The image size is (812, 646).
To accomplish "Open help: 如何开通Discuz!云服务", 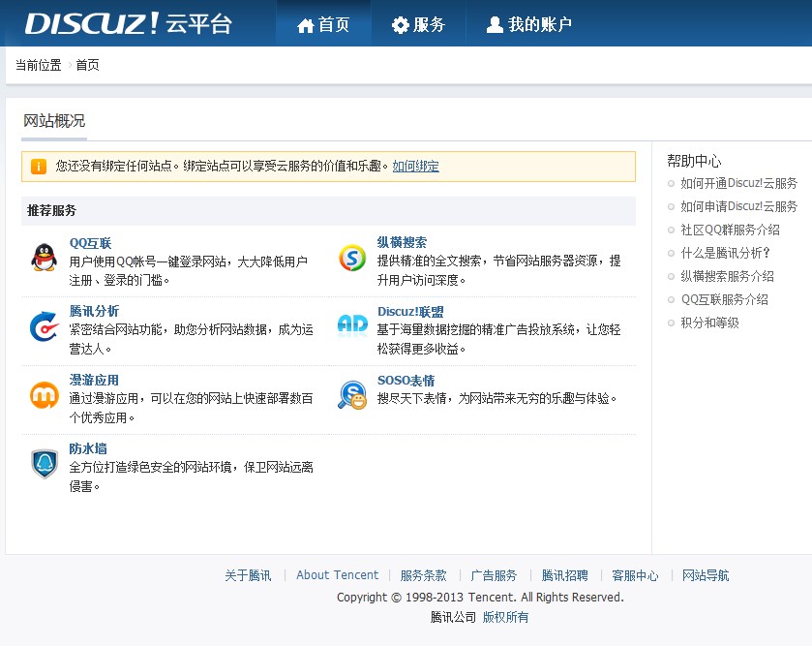I will point(739,183).
